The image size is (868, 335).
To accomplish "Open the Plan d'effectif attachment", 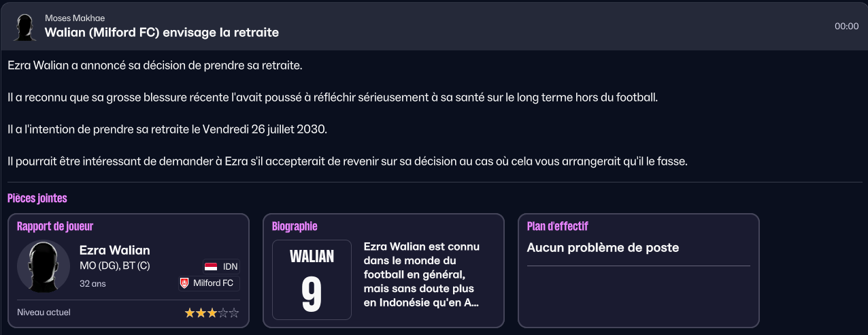I will tap(638, 270).
